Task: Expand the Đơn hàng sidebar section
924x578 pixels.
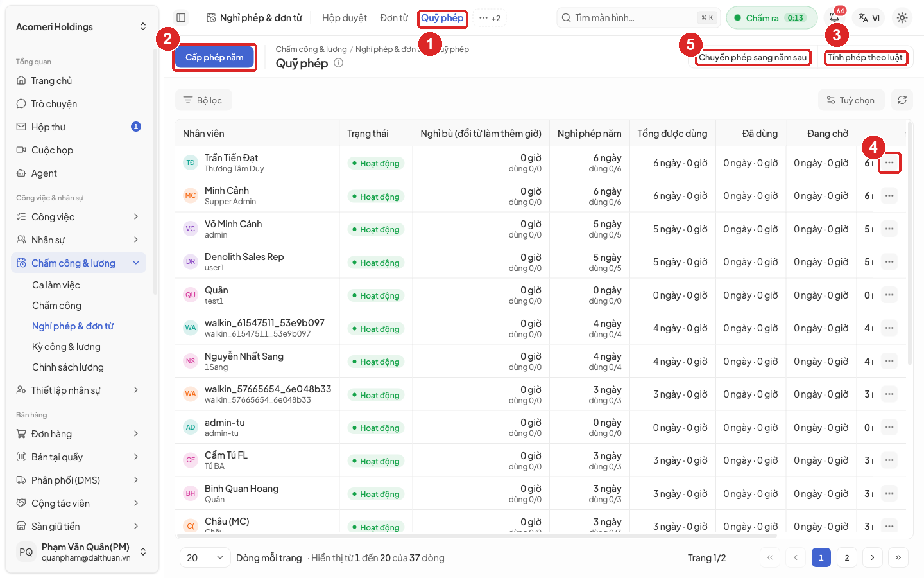Action: click(x=78, y=434)
